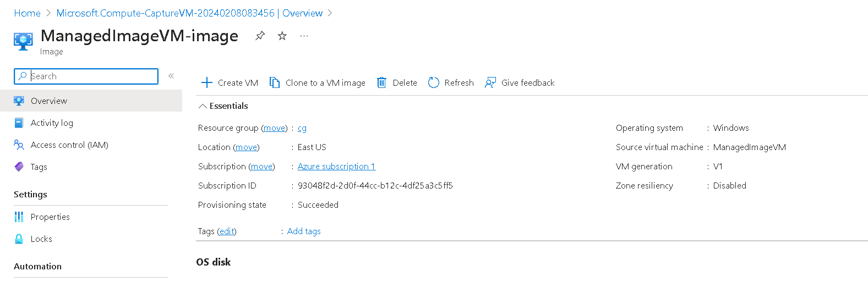Viewport: 868px width, 282px height.
Task: Click the Disabled zone resiliency value
Action: (730, 185)
